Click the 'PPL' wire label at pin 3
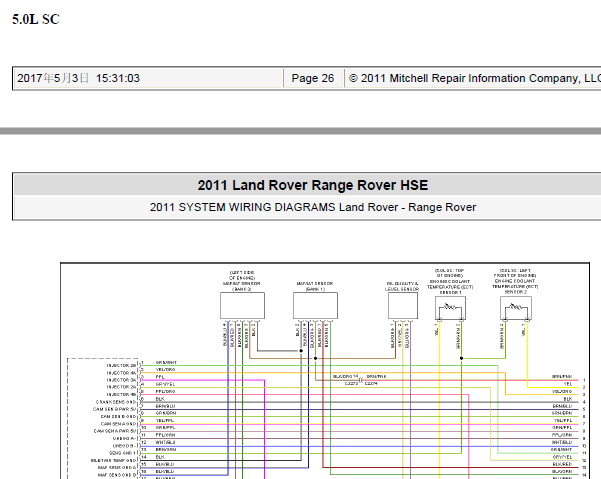 [160, 377]
